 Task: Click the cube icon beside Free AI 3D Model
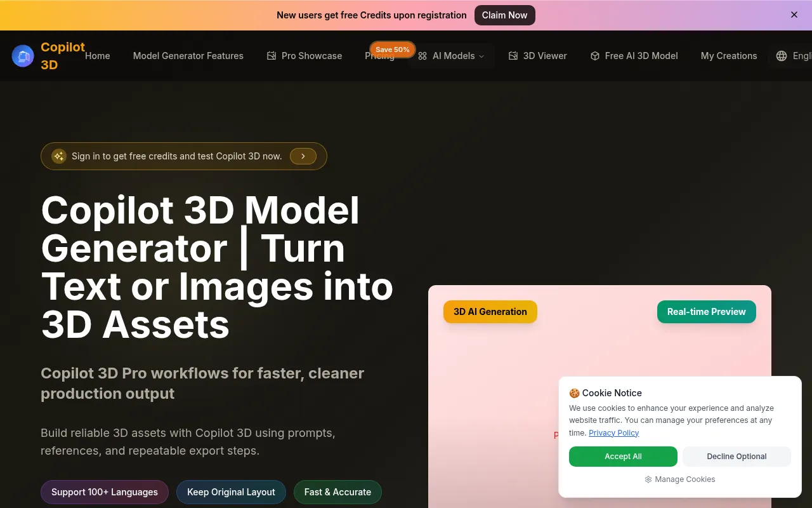click(595, 56)
